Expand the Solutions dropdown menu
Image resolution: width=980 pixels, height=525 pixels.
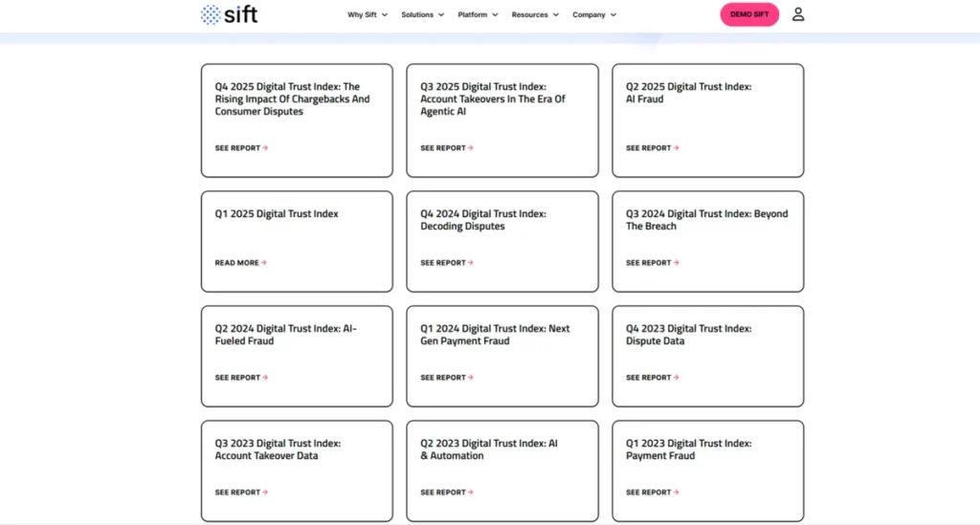coord(422,15)
